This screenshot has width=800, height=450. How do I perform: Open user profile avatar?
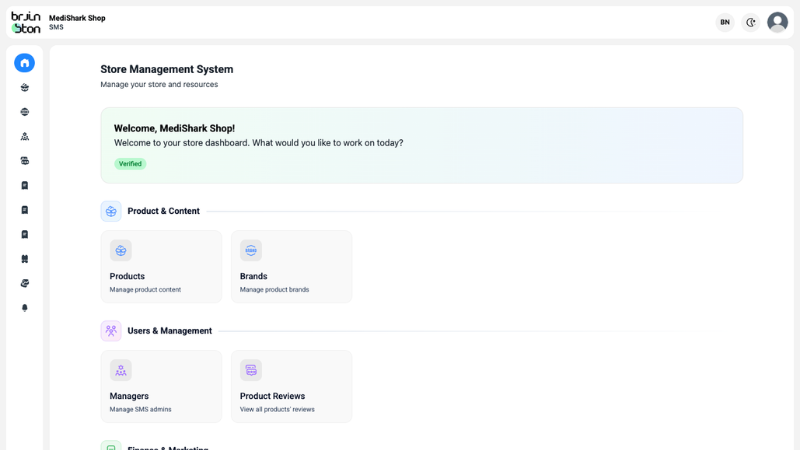pyautogui.click(x=777, y=22)
